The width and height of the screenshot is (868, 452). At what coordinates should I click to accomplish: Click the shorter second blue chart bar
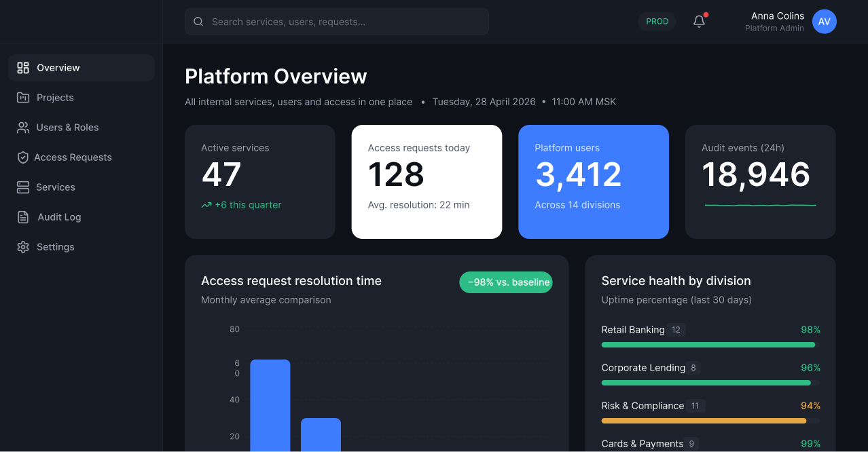[x=321, y=435]
